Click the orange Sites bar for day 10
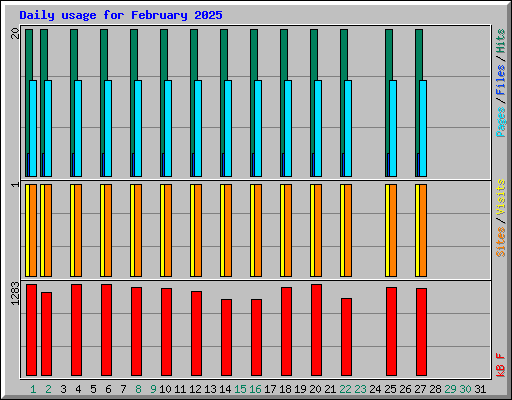Image resolution: width=512 pixels, height=400 pixels. 168,230
